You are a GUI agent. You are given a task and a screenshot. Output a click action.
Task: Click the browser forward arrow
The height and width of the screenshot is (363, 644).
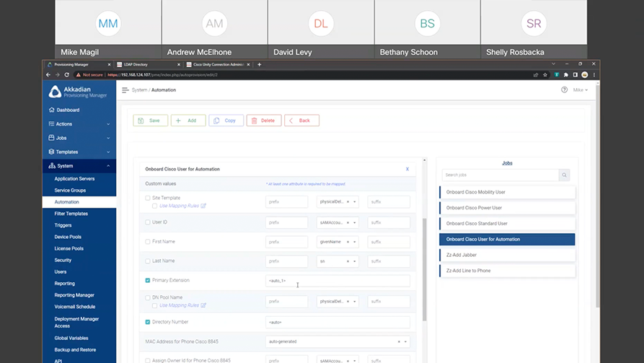coord(58,75)
